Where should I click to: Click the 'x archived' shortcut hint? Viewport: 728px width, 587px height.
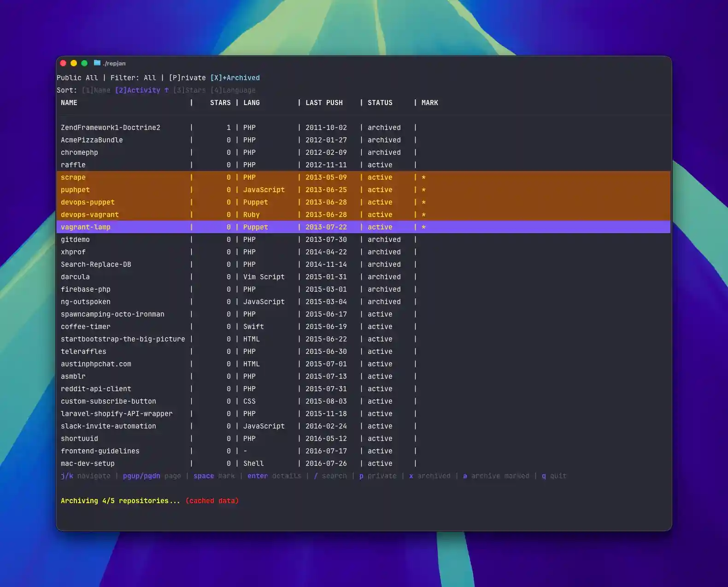click(x=430, y=476)
